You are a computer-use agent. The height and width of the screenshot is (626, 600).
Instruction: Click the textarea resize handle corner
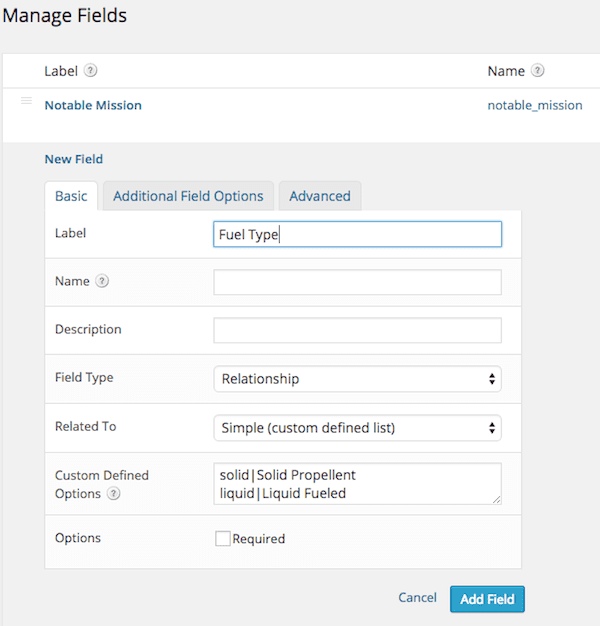click(496, 499)
